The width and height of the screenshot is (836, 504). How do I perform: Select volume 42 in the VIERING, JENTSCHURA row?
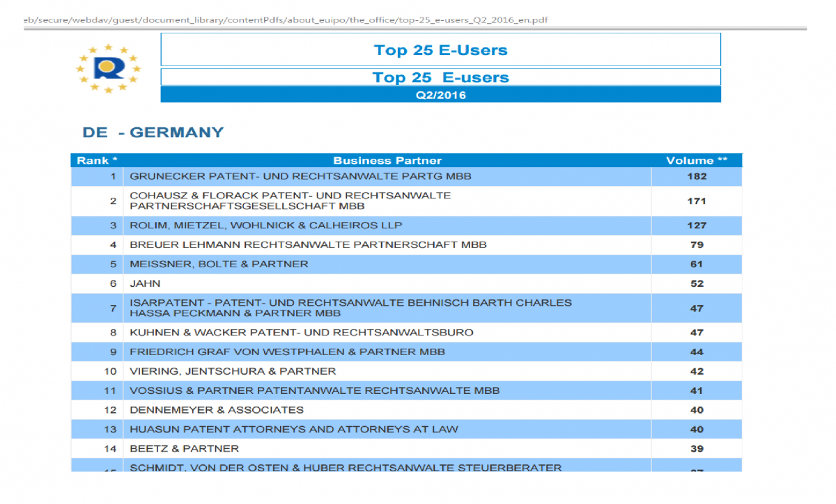(697, 371)
